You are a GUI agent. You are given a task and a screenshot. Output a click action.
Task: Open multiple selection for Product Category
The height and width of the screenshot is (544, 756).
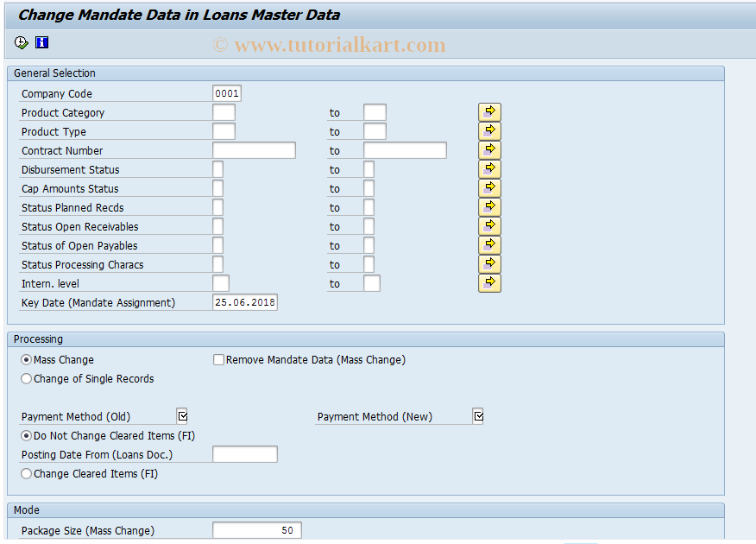(489, 111)
